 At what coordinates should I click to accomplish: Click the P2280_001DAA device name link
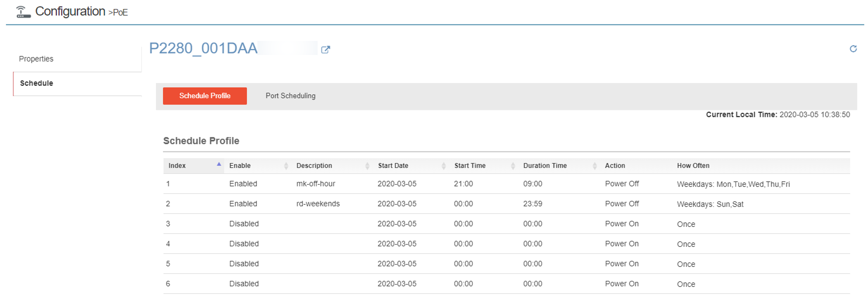click(203, 48)
